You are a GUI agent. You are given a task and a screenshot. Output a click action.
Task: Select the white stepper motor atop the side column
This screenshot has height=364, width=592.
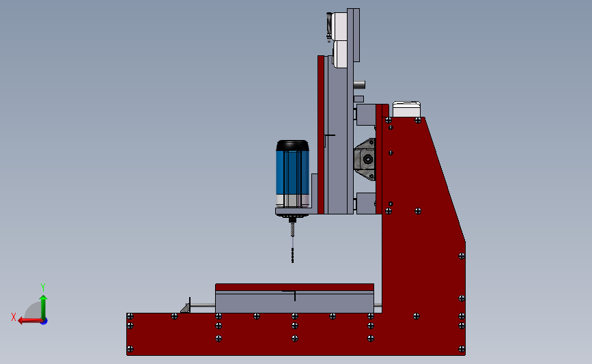(x=407, y=109)
